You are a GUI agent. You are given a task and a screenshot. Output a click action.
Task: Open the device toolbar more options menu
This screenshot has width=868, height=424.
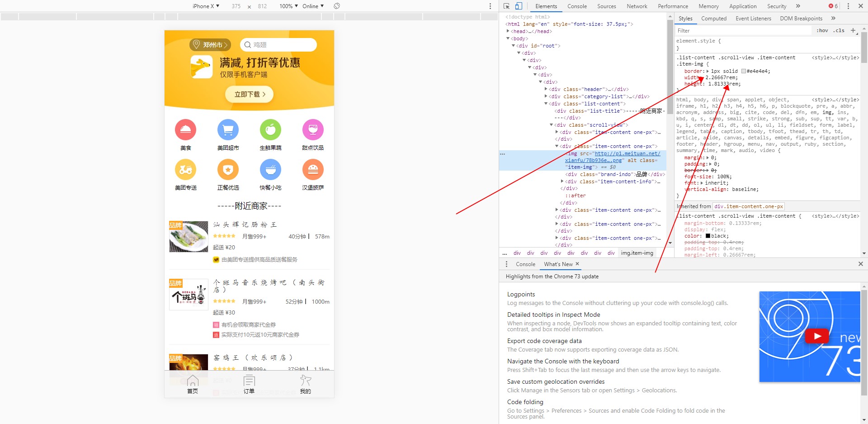click(x=490, y=6)
